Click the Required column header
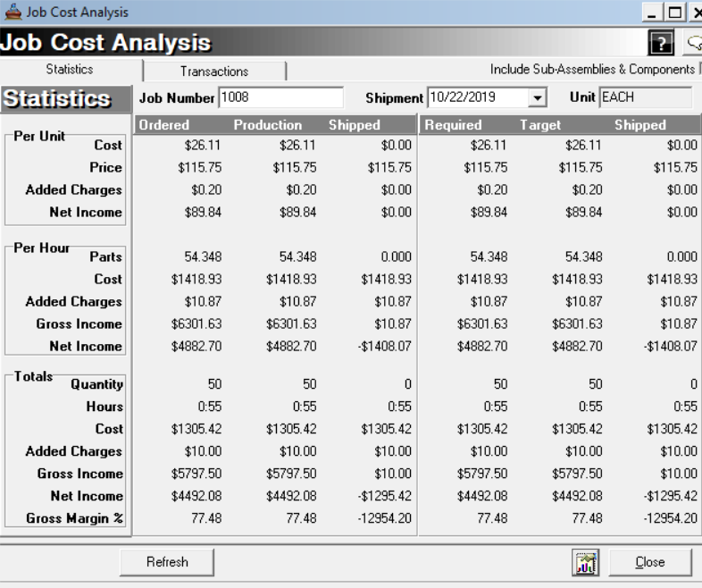 point(453,125)
